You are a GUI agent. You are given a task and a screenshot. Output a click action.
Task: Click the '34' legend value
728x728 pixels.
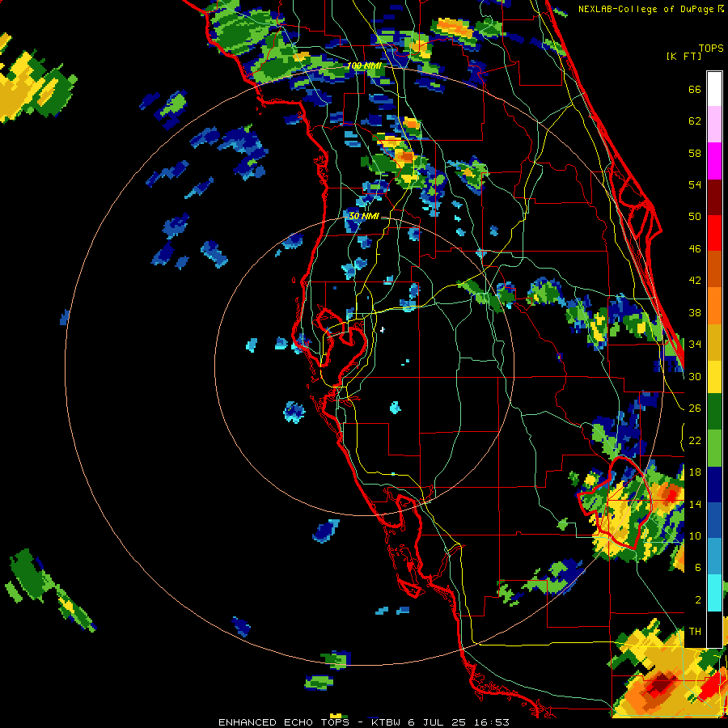[x=695, y=345]
